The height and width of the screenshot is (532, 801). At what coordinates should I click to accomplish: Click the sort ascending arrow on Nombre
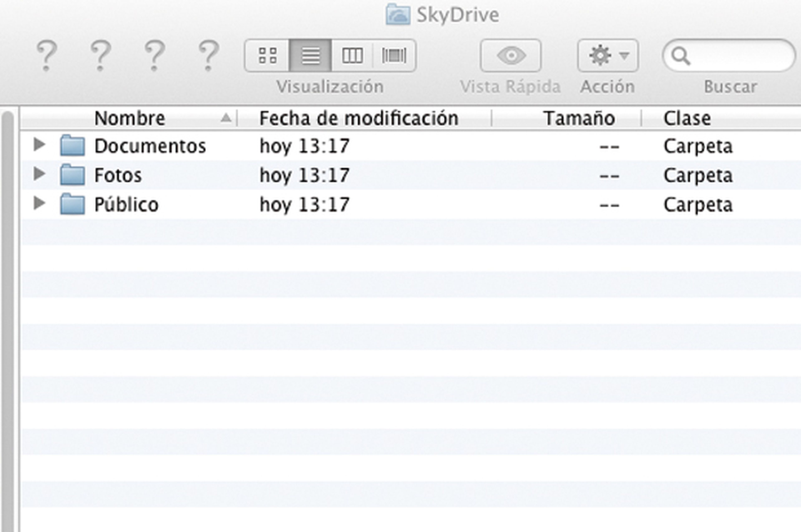226,118
